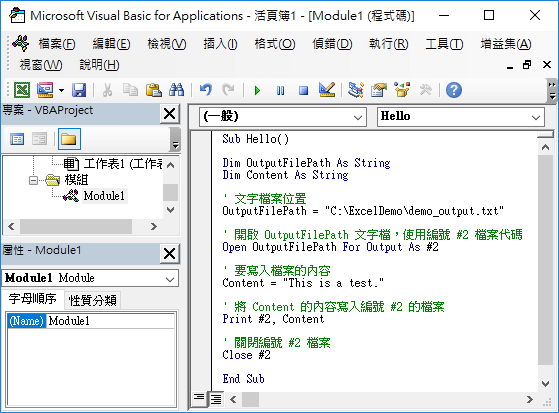Click Procedure View button at bottom left
Viewport: 559px width, 413px height.
(199, 399)
